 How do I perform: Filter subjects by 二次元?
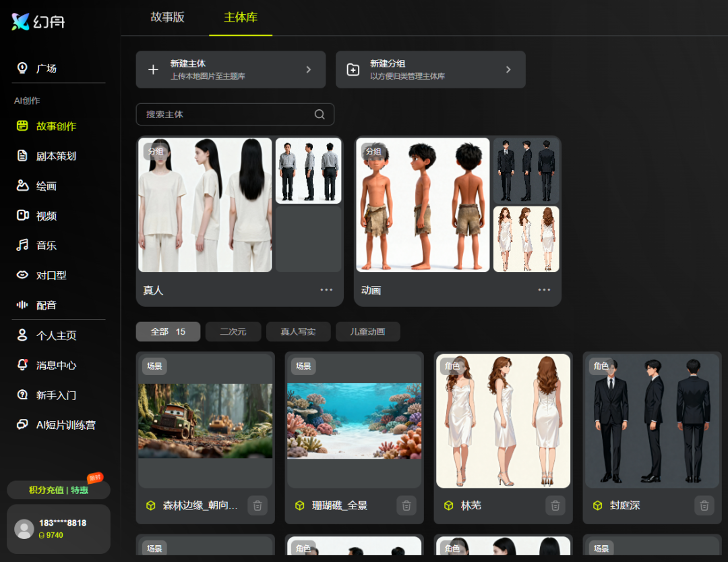click(233, 332)
